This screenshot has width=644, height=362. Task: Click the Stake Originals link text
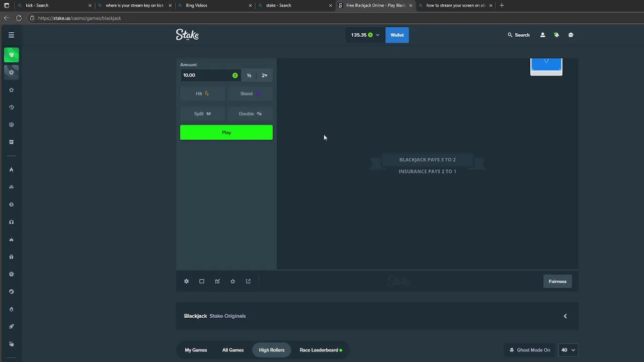(x=227, y=316)
